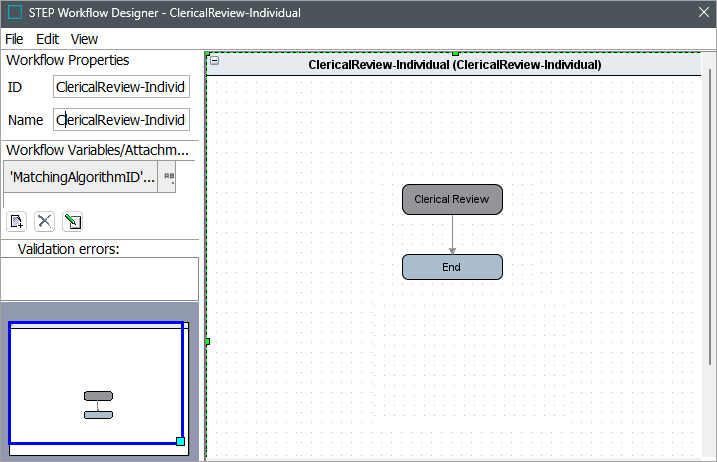Close the STEP Workflow Designer window
Viewport: 717px width, 462px height.
(703, 13)
